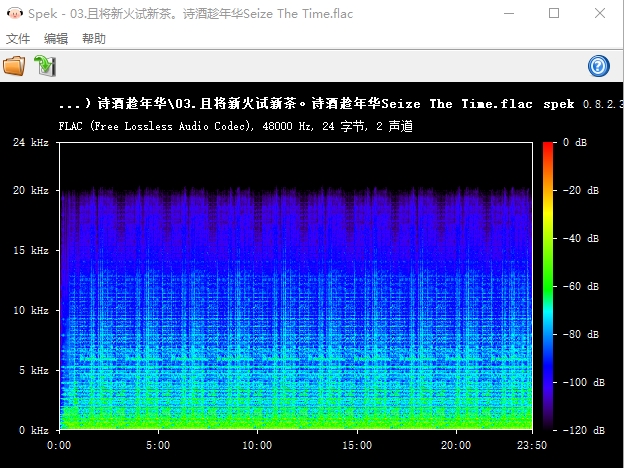Click the window title text
The image size is (624, 468).
point(191,14)
